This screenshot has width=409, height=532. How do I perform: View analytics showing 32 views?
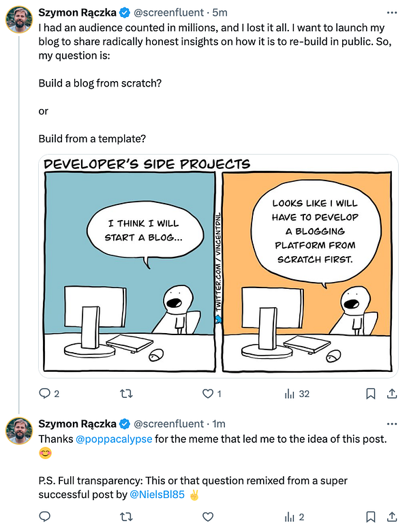(297, 394)
